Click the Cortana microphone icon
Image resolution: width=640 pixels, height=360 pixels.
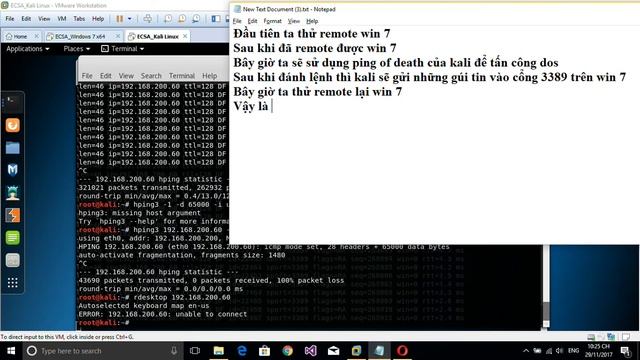click(174, 351)
